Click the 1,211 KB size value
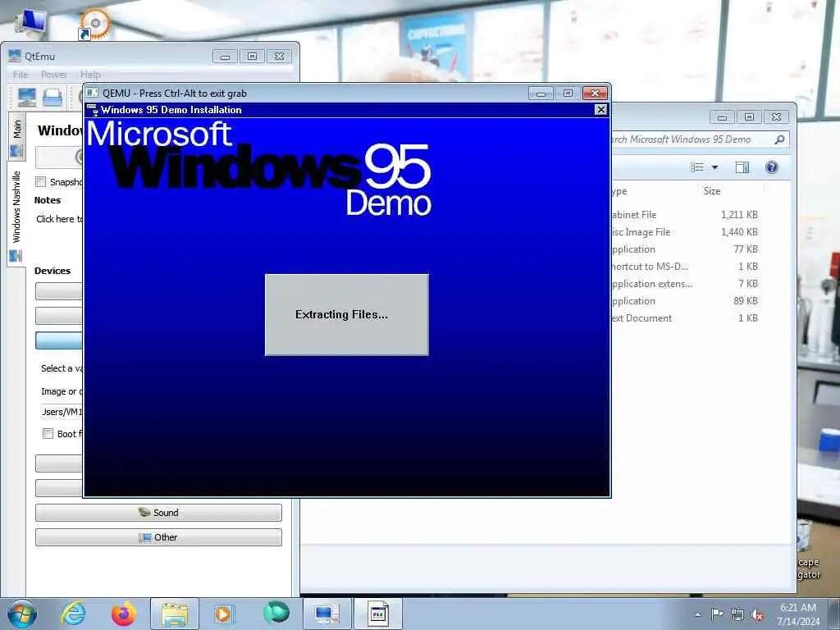Image resolution: width=840 pixels, height=630 pixels. pyautogui.click(x=739, y=215)
